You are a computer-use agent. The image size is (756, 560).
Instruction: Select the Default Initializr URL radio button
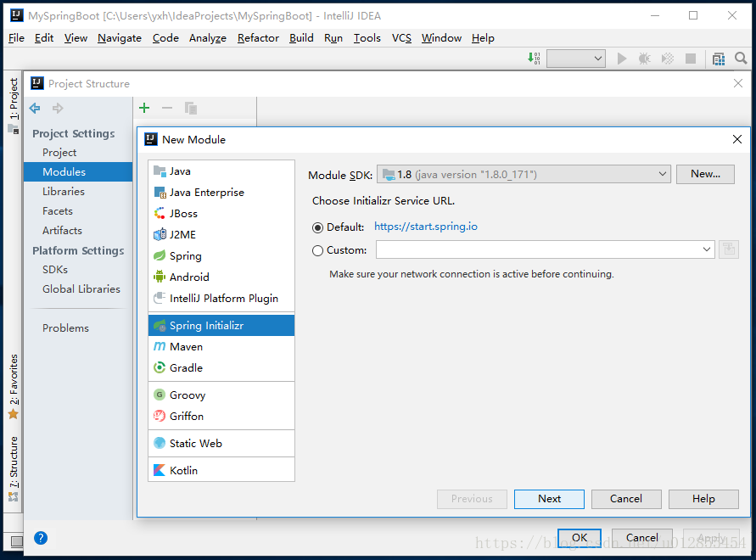317,227
